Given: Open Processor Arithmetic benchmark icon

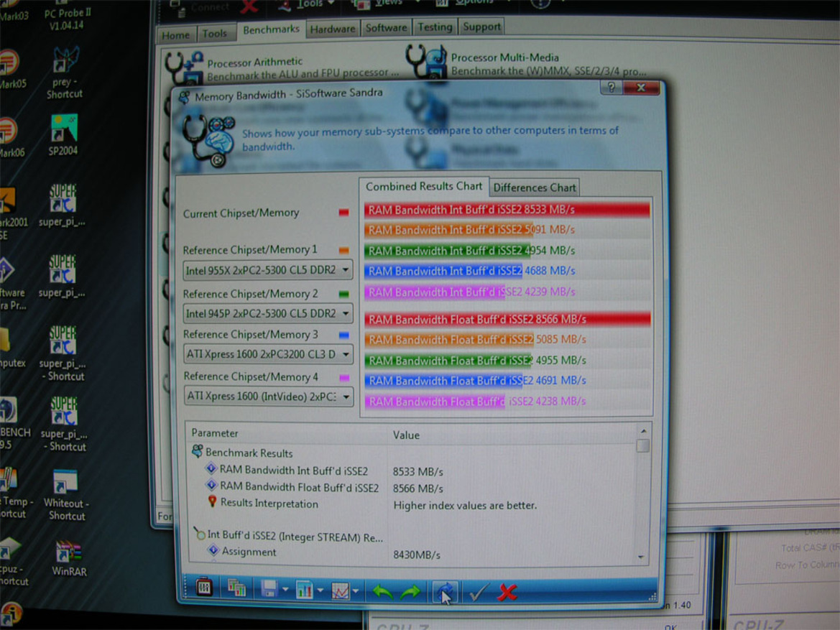Looking at the screenshot, I should point(183,67).
